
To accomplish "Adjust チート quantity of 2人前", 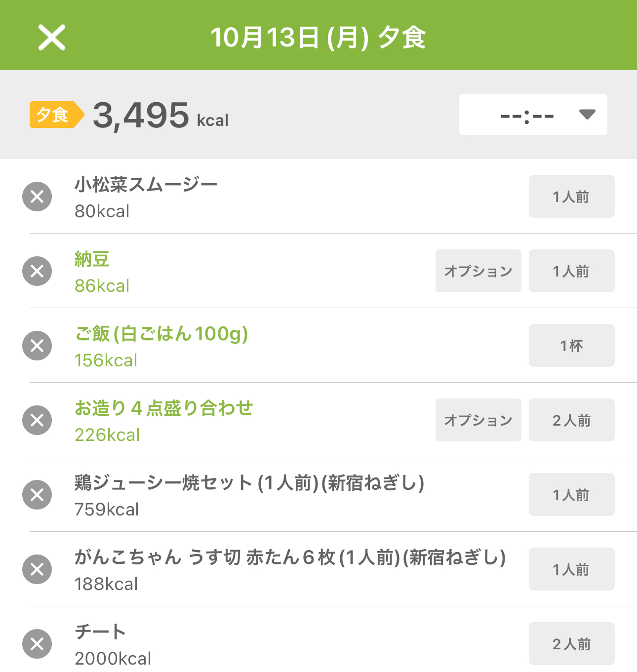I will pyautogui.click(x=571, y=644).
